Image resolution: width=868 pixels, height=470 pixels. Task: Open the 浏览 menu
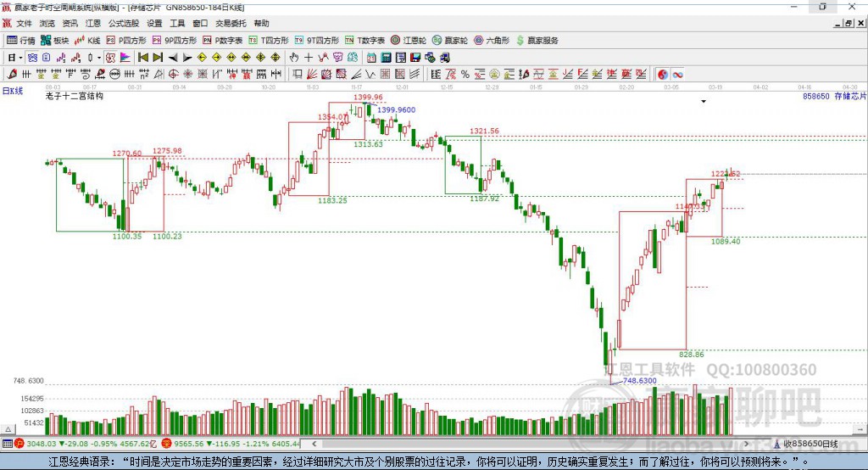click(47, 23)
